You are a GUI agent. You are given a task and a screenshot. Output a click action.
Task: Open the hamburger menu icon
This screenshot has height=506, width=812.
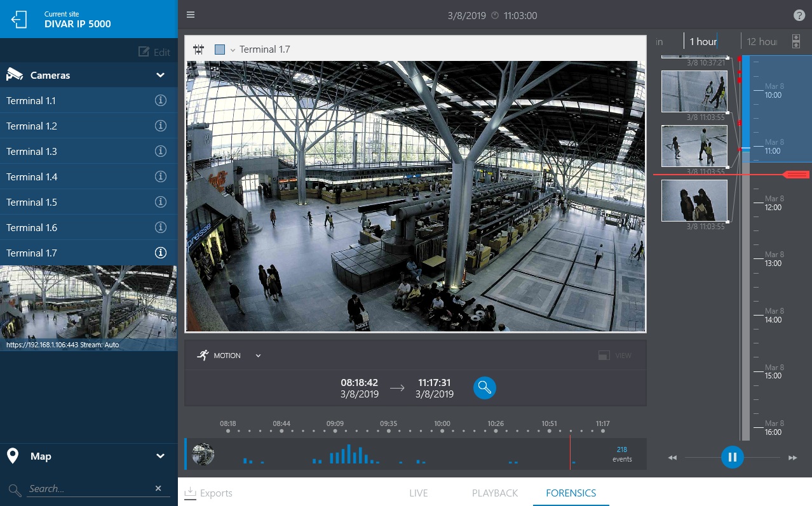[x=191, y=15]
